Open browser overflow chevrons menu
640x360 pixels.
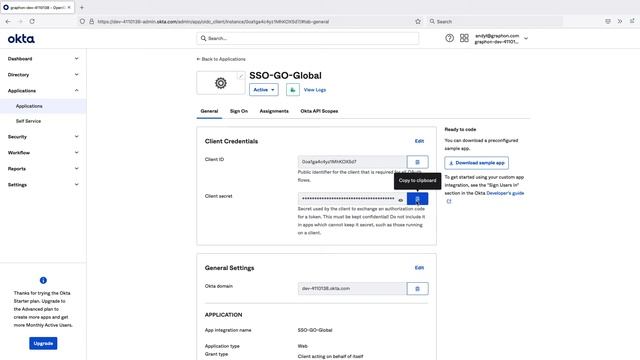(620, 21)
